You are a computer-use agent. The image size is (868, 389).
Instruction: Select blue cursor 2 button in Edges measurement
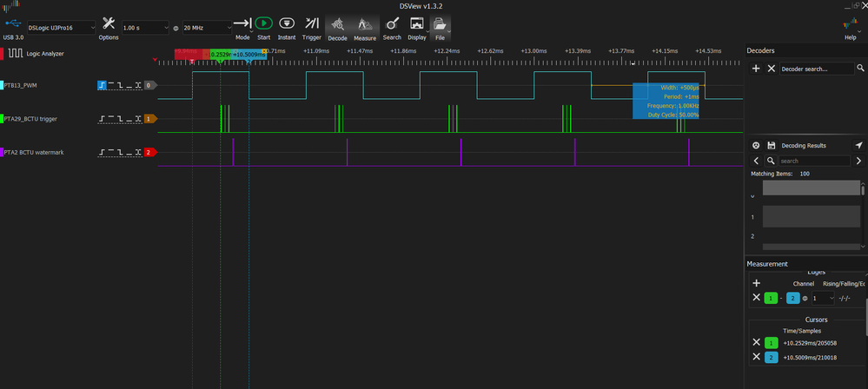pyautogui.click(x=792, y=298)
